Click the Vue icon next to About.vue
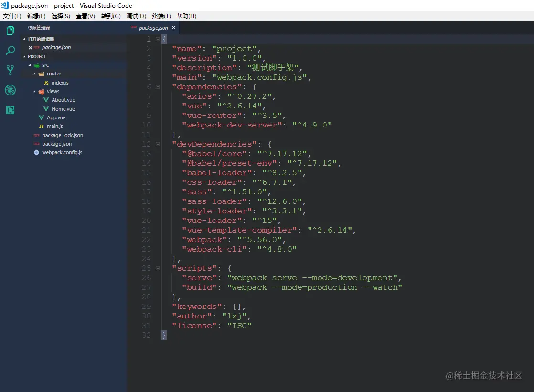 tap(46, 100)
